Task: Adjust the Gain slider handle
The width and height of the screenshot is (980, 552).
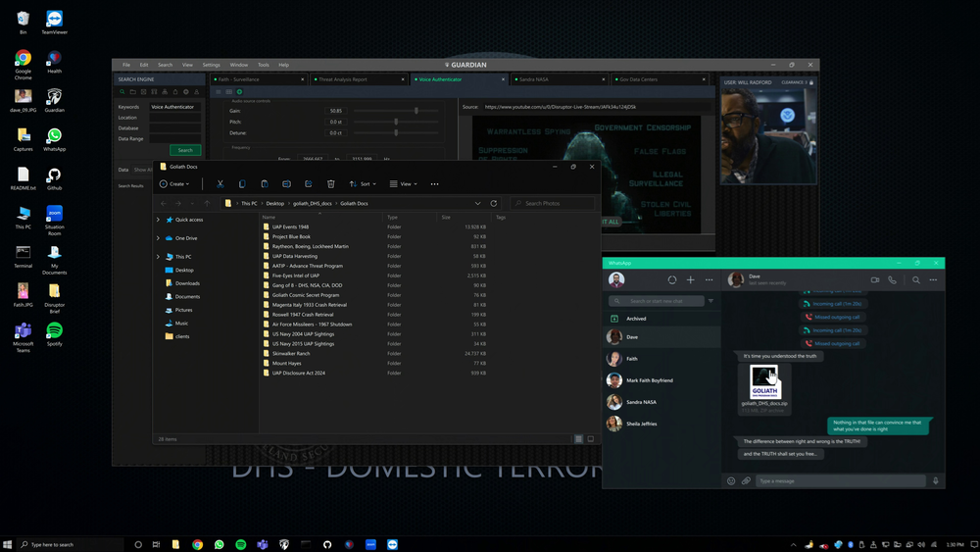Action: click(416, 111)
